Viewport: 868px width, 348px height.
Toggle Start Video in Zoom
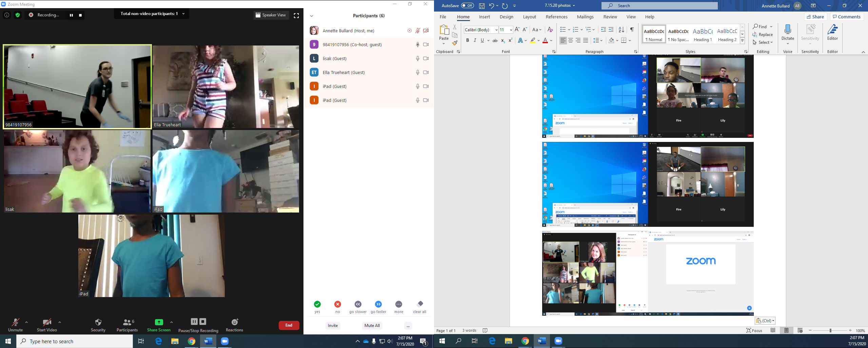(x=47, y=323)
